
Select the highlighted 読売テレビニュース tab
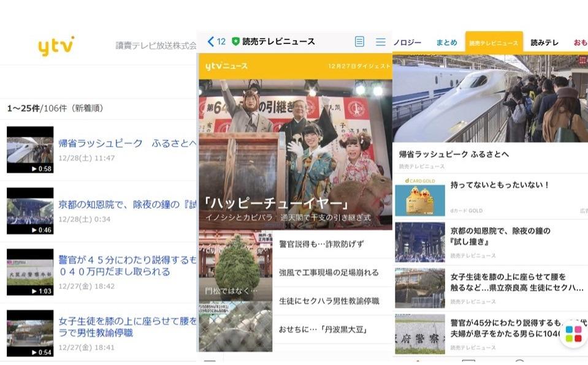[494, 43]
